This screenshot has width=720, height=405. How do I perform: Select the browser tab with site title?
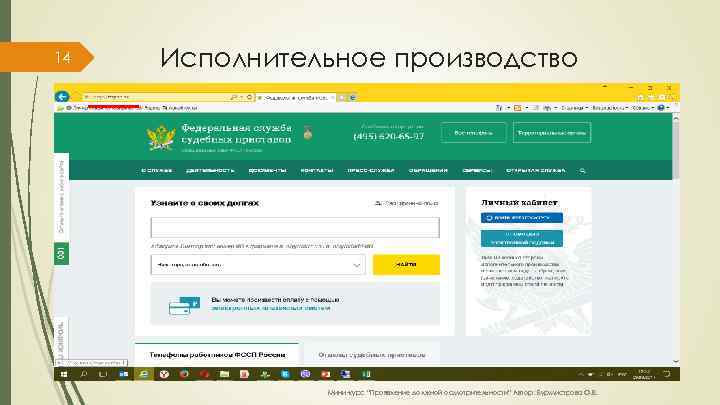point(295,97)
